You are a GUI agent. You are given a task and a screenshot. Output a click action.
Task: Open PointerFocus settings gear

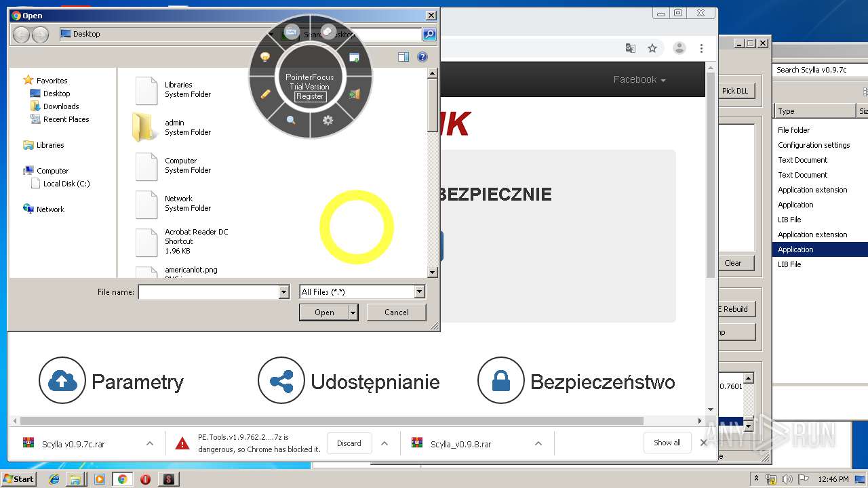click(x=328, y=120)
